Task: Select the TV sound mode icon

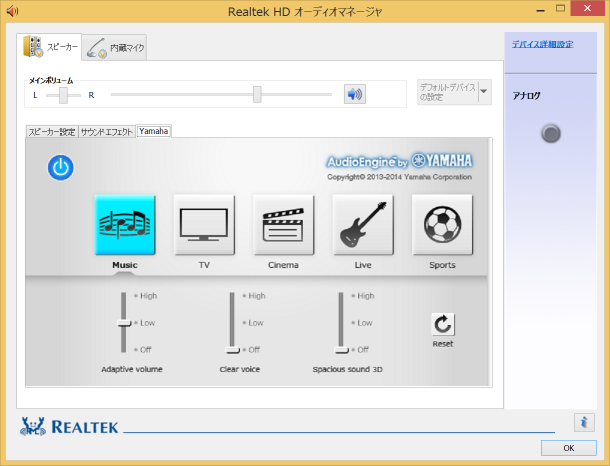Action: coord(204,225)
